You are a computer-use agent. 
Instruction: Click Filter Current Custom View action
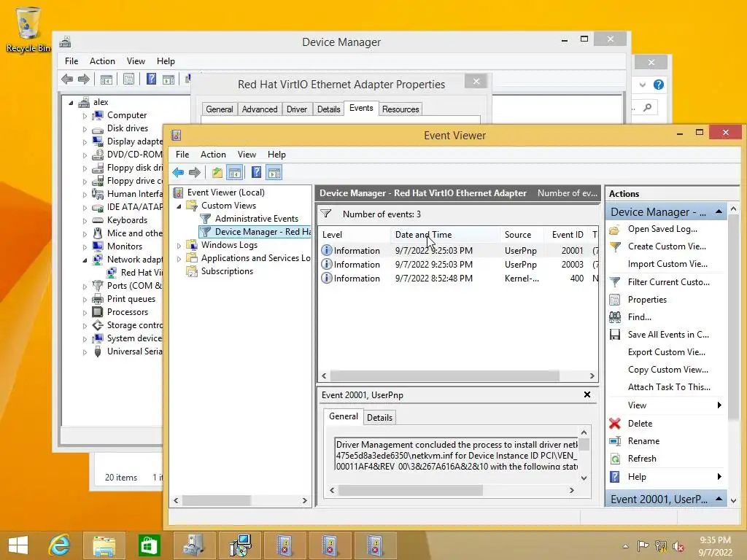click(x=668, y=282)
